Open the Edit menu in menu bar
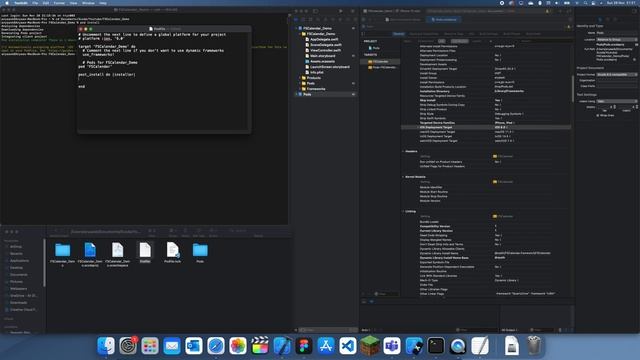The height and width of the screenshot is (360, 640). (46, 3)
